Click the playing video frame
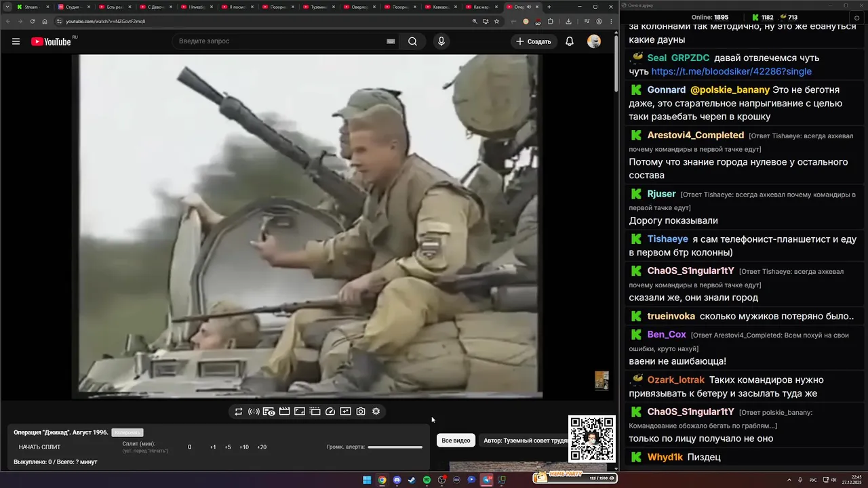 (307, 226)
